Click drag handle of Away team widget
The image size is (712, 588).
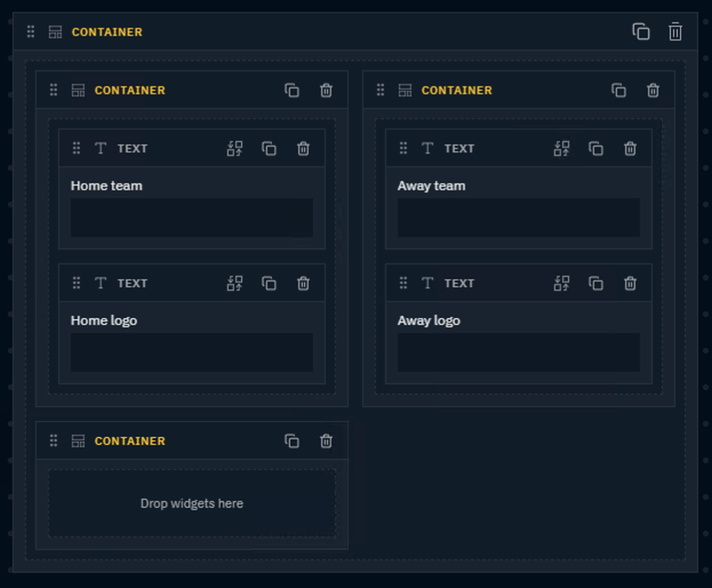(x=404, y=148)
